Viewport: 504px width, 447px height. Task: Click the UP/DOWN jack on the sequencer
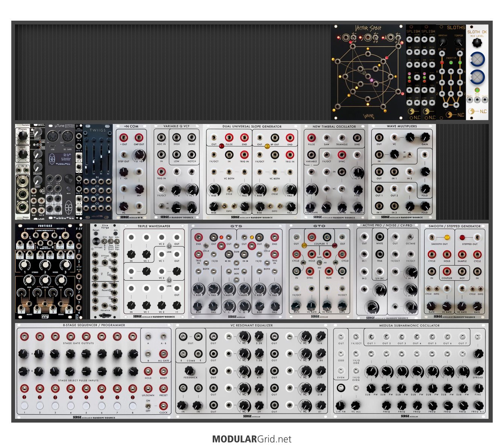point(148,388)
